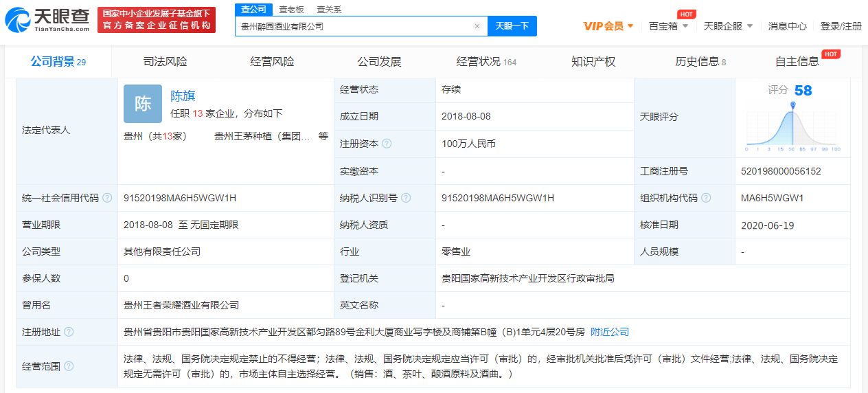Clear the search box with X icon
The height and width of the screenshot is (393, 868).
(x=477, y=27)
